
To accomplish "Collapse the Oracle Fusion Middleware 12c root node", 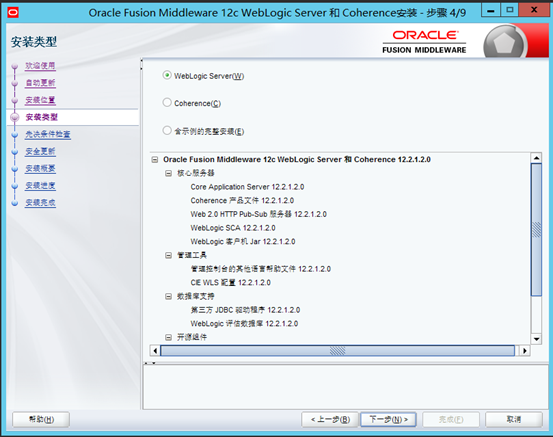I will [154, 159].
